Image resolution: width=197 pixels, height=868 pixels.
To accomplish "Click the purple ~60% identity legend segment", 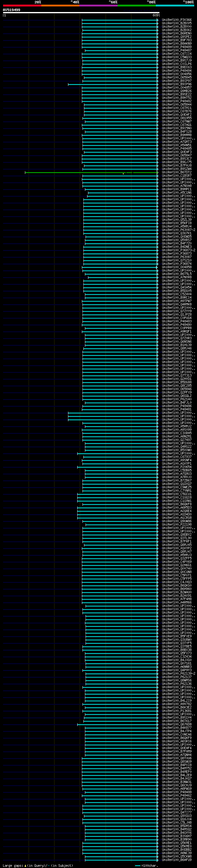I will click(99, 6).
